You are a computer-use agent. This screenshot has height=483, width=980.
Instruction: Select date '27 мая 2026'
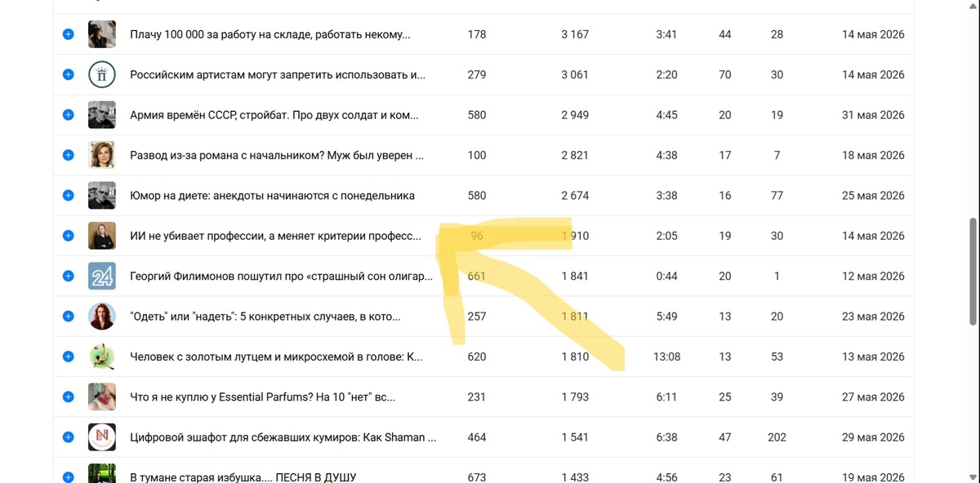873,397
